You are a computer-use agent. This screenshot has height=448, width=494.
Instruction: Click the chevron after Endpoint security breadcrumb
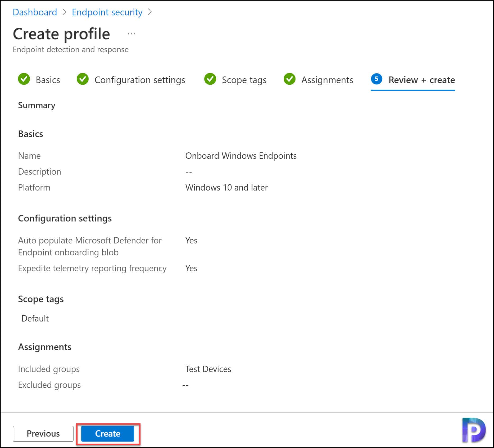click(150, 12)
